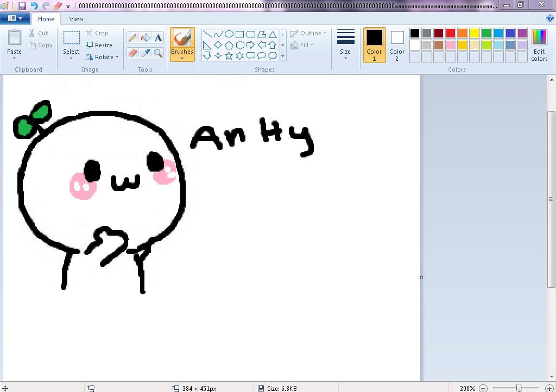Screen dimensions: 556x392
Task: Click the Undo arrow in title bar
Action: coord(34,5)
